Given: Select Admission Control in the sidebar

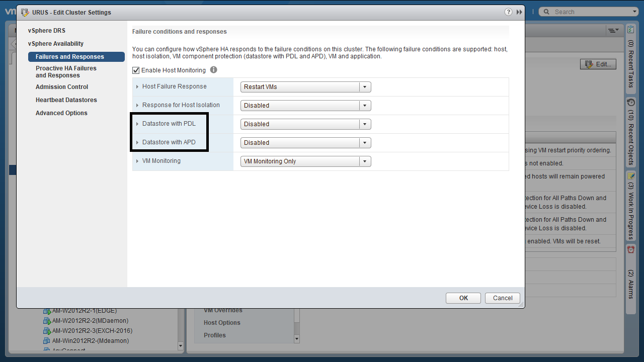Looking at the screenshot, I should [62, 87].
